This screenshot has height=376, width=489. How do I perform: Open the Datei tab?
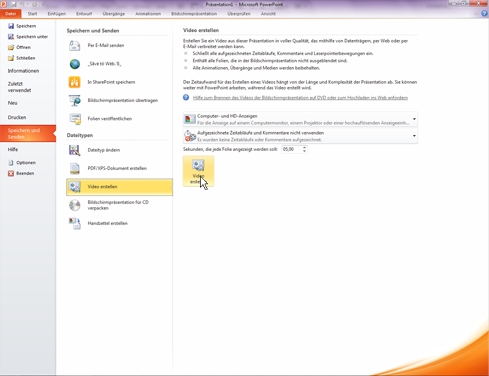[11, 14]
